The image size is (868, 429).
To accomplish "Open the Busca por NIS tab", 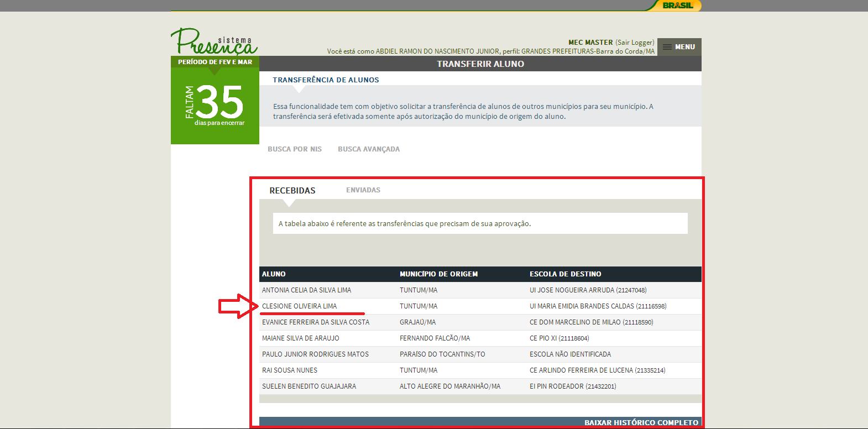I will pos(295,149).
